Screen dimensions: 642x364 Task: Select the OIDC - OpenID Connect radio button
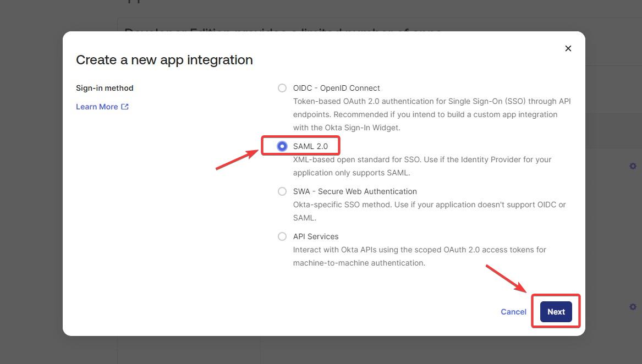tap(282, 88)
